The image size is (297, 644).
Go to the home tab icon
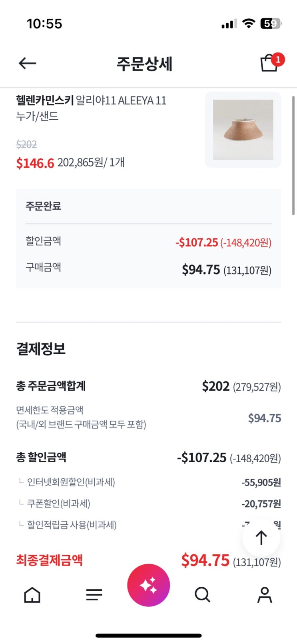click(32, 595)
